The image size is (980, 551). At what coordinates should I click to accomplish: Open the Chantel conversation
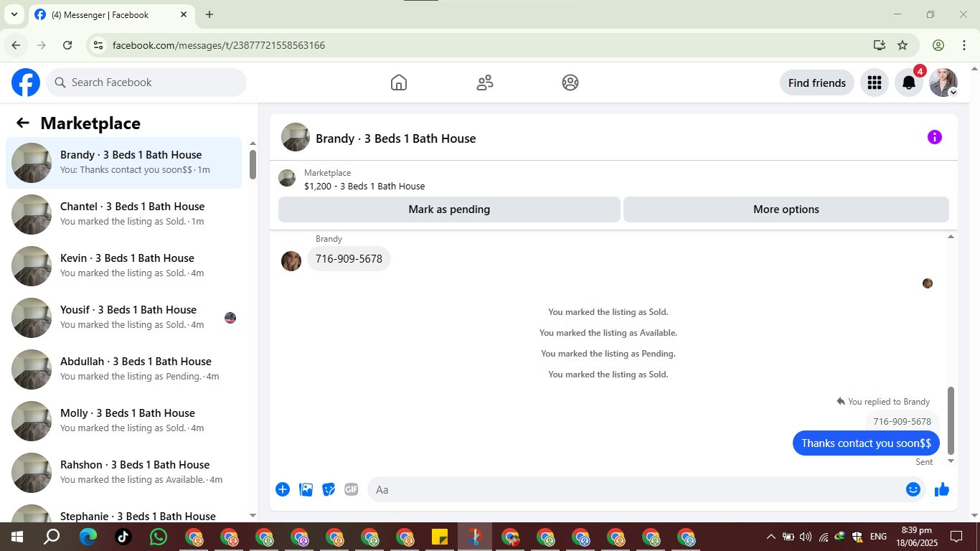point(123,215)
